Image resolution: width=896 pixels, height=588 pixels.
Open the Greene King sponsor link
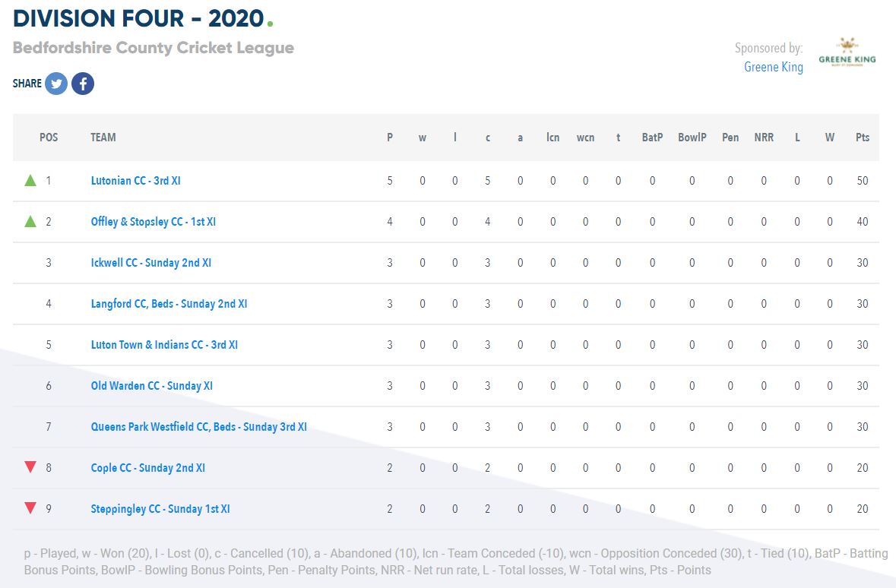point(773,67)
